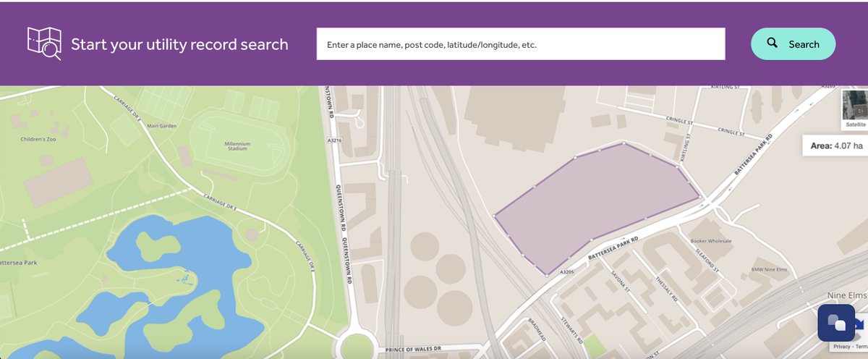Click the Prince of Wales Dr label
The width and height of the screenshot is (868, 359).
(x=414, y=349)
